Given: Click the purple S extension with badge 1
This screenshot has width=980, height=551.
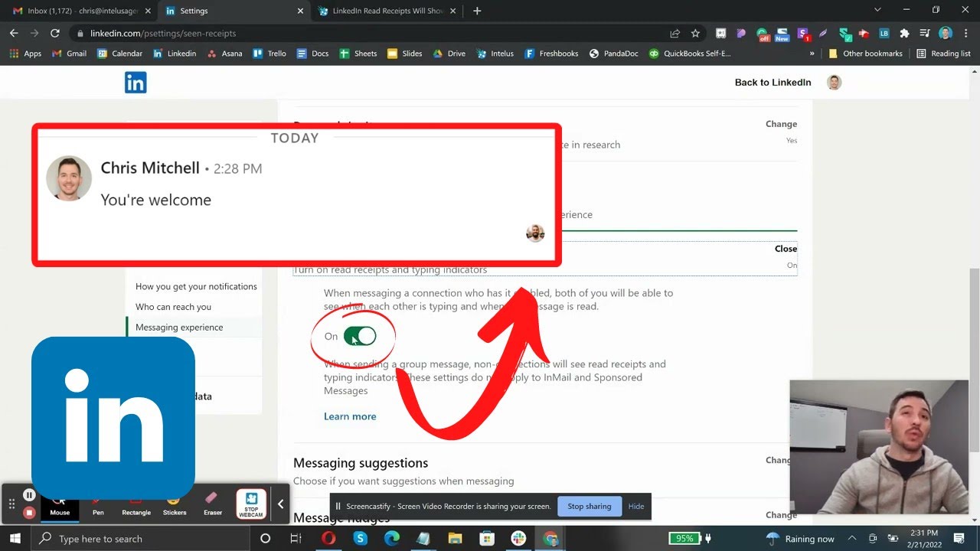Looking at the screenshot, I should point(802,34).
